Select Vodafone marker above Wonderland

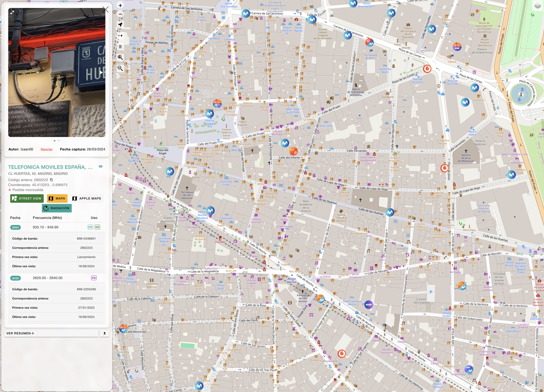pos(342,353)
